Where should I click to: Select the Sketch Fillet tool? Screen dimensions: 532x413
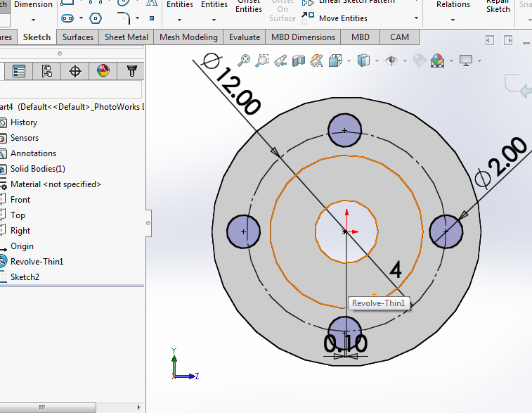[124, 18]
